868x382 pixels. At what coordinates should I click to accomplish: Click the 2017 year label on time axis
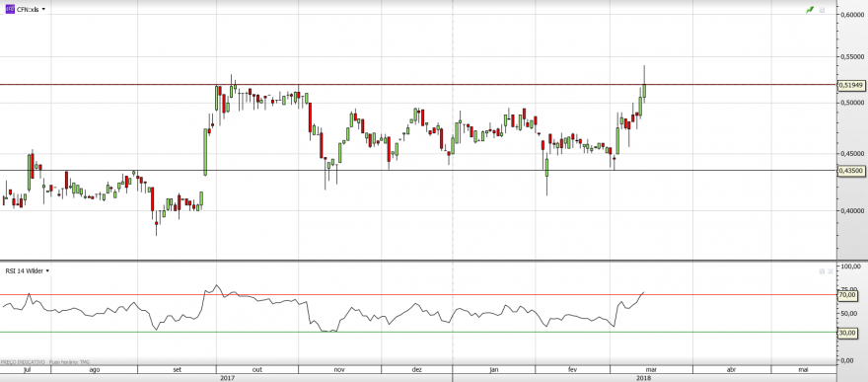tap(227, 378)
